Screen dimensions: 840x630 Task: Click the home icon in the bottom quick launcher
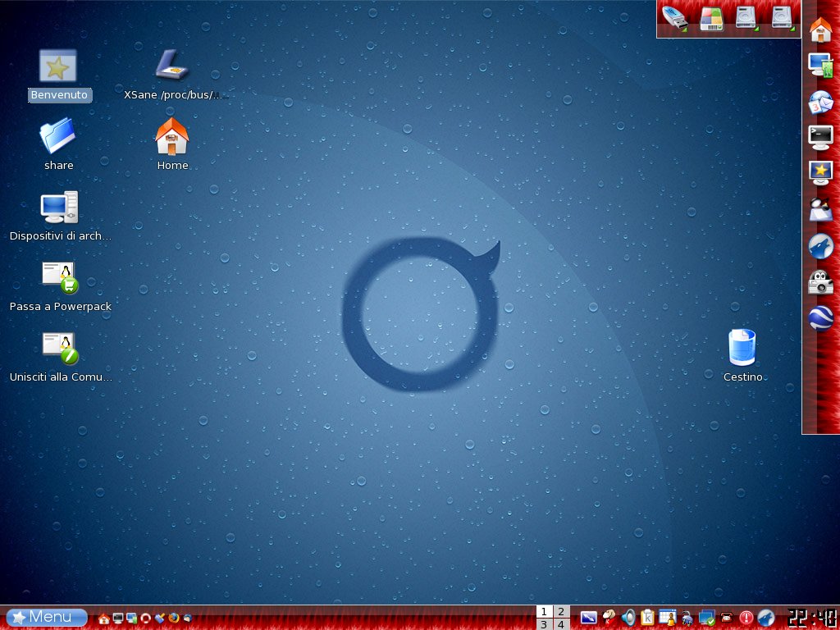coord(104,619)
